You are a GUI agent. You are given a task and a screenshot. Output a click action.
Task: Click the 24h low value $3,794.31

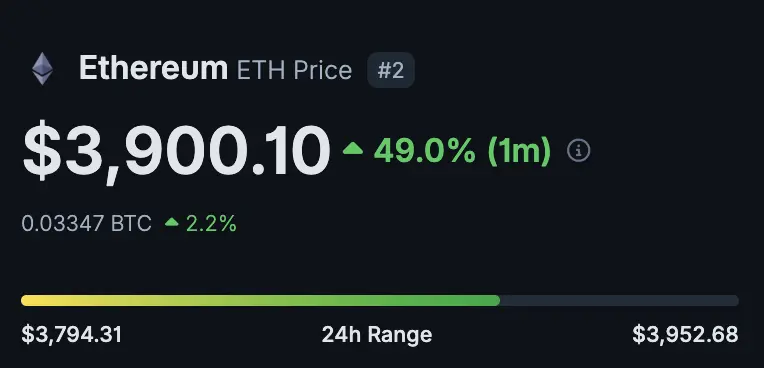pyautogui.click(x=72, y=335)
